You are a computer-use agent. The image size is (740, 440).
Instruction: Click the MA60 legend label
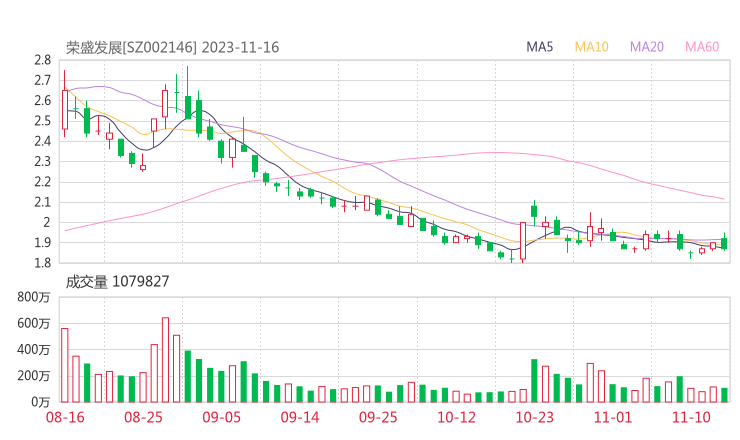(x=702, y=47)
